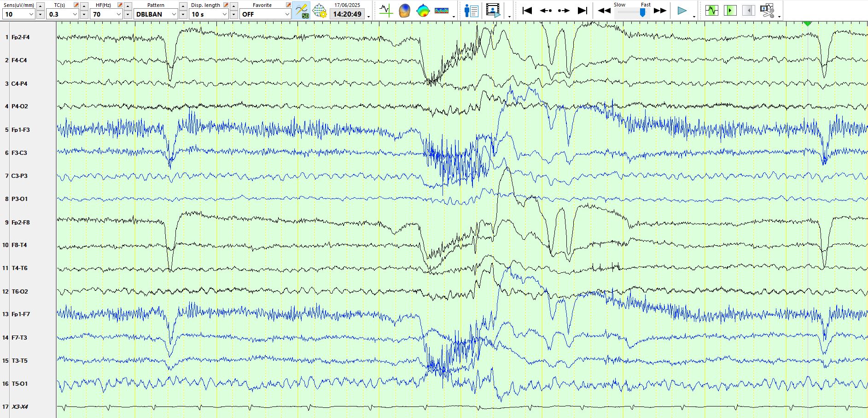The height and width of the screenshot is (418, 868).
Task: Expand the overflow arrow after the video icon
Action: click(509, 17)
